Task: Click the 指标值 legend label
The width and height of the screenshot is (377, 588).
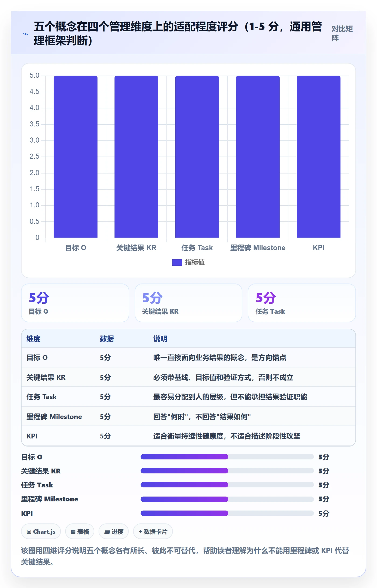Action: click(195, 262)
